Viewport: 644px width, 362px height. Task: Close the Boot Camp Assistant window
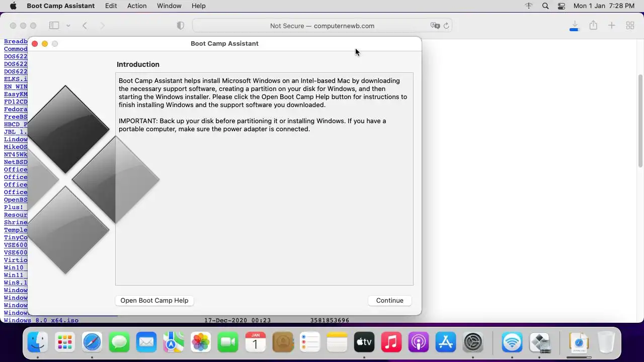pyautogui.click(x=35, y=44)
